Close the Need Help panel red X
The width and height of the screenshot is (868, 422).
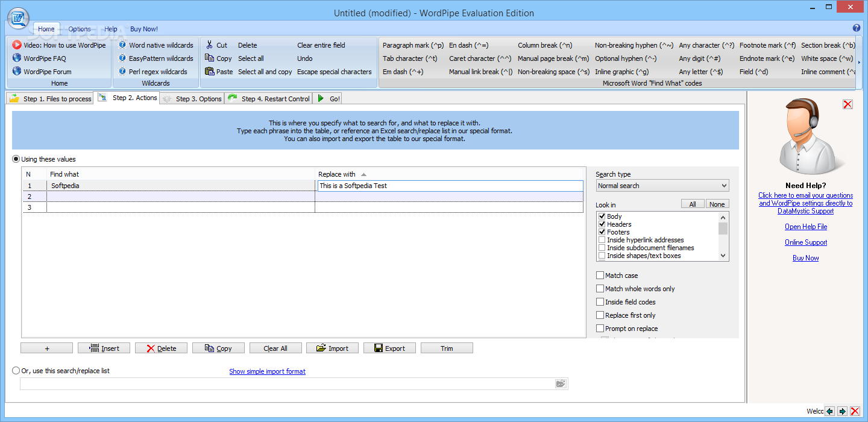pos(848,104)
